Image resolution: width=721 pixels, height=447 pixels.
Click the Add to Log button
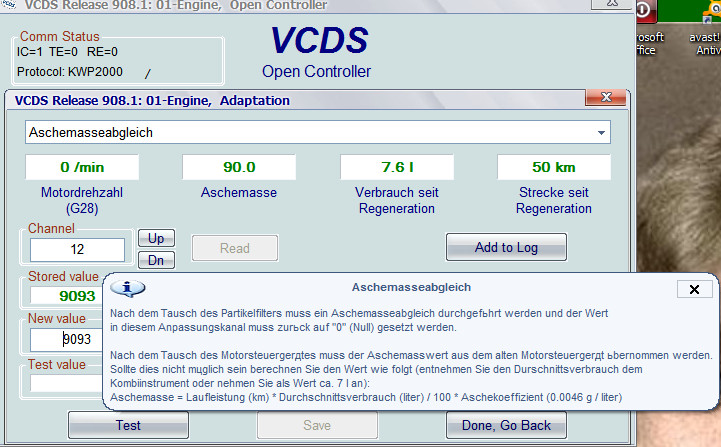tap(506, 247)
